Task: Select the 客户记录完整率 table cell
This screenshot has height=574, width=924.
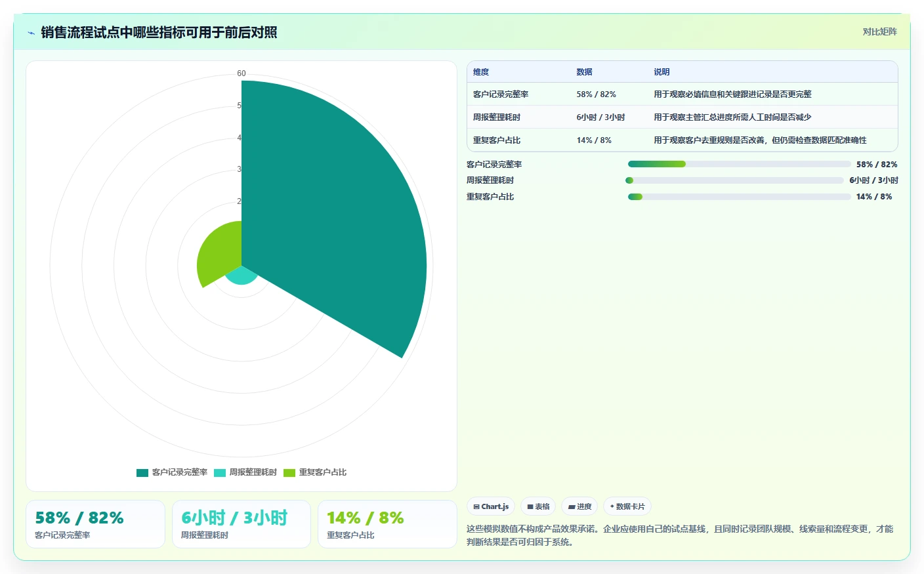Action: pos(501,94)
